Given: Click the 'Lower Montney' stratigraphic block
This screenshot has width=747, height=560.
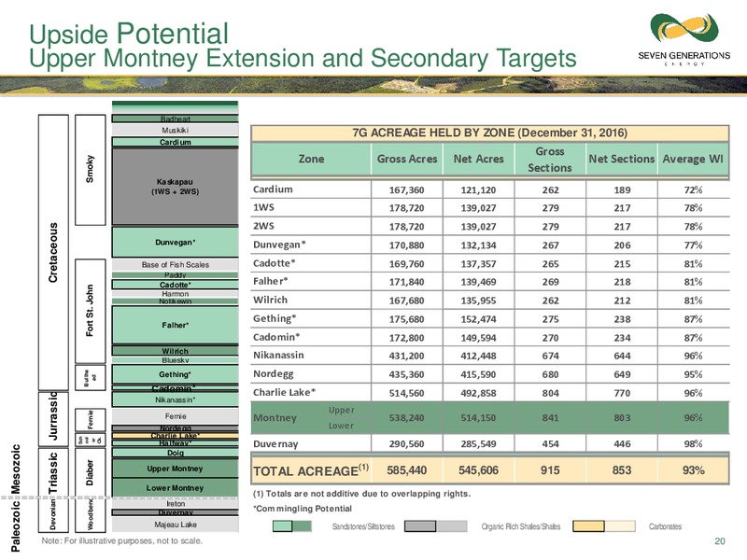Looking at the screenshot, I should coord(175,487).
